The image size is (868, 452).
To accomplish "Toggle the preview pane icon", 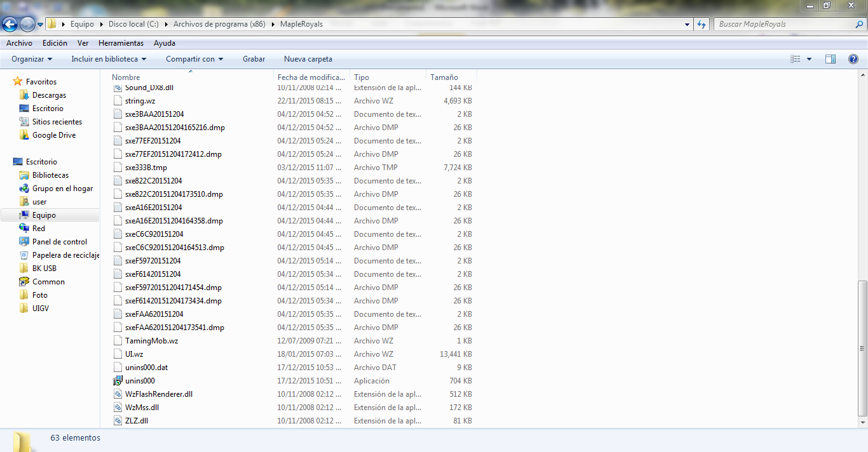I will [x=831, y=59].
